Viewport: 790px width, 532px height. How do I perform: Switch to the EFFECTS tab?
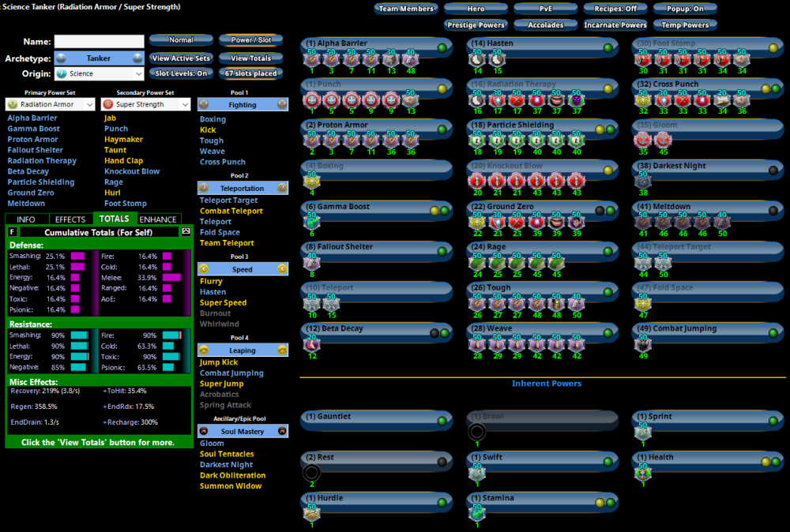[70, 219]
